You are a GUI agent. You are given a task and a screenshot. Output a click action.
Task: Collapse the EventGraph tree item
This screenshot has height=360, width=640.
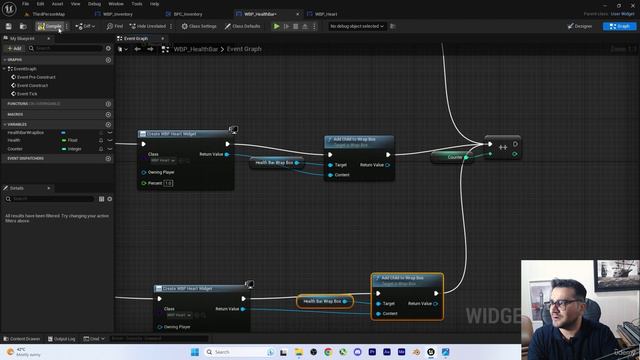pos(4,69)
